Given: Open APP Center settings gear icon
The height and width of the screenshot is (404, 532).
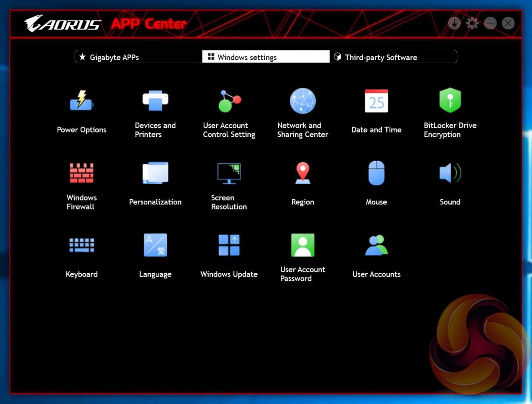Looking at the screenshot, I should tap(472, 23).
